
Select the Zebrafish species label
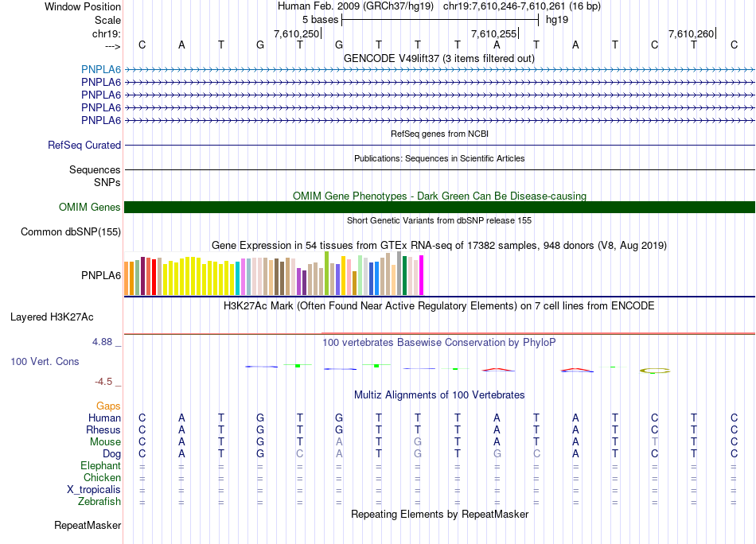(99, 502)
